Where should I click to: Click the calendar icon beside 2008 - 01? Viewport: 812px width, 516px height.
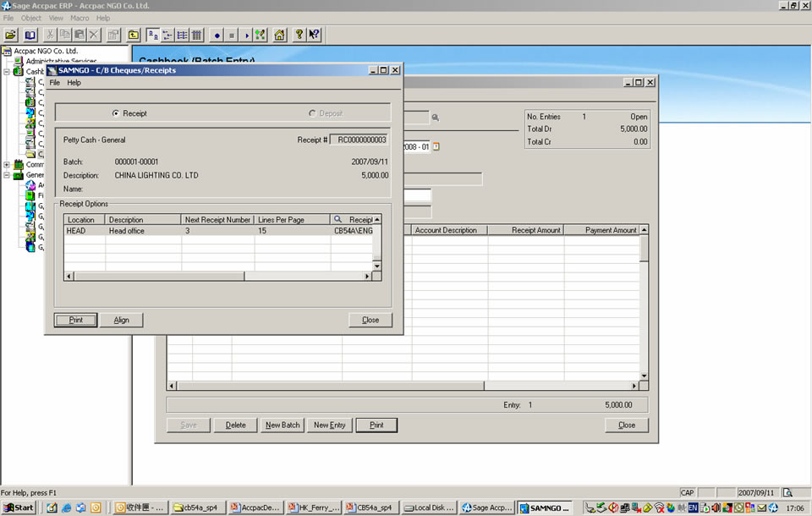point(436,146)
